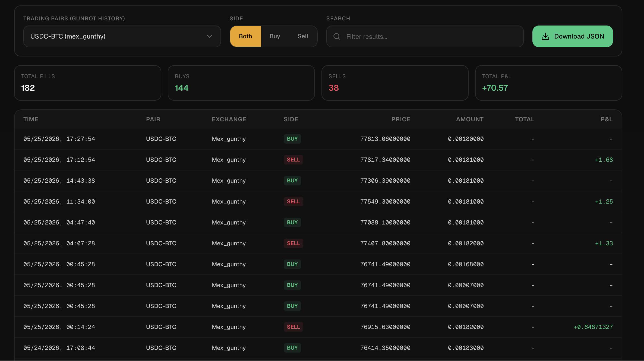Click amount 0.00168000

[466, 264]
